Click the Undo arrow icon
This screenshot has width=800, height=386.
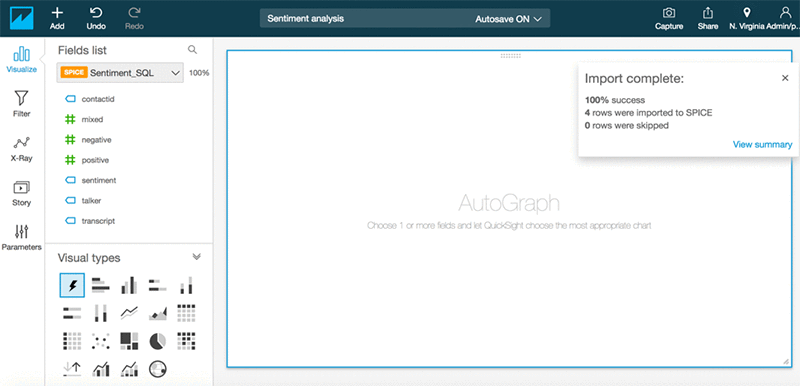click(x=95, y=12)
